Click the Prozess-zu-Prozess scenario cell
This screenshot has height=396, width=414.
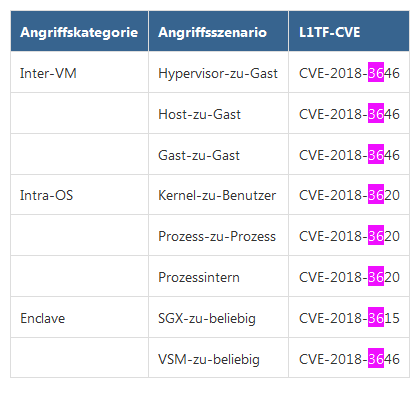coord(218,235)
